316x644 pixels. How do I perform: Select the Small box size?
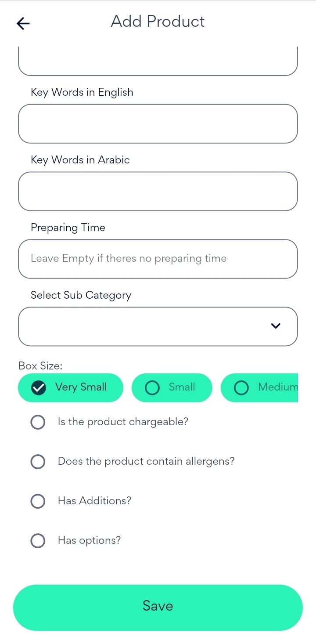(172, 387)
